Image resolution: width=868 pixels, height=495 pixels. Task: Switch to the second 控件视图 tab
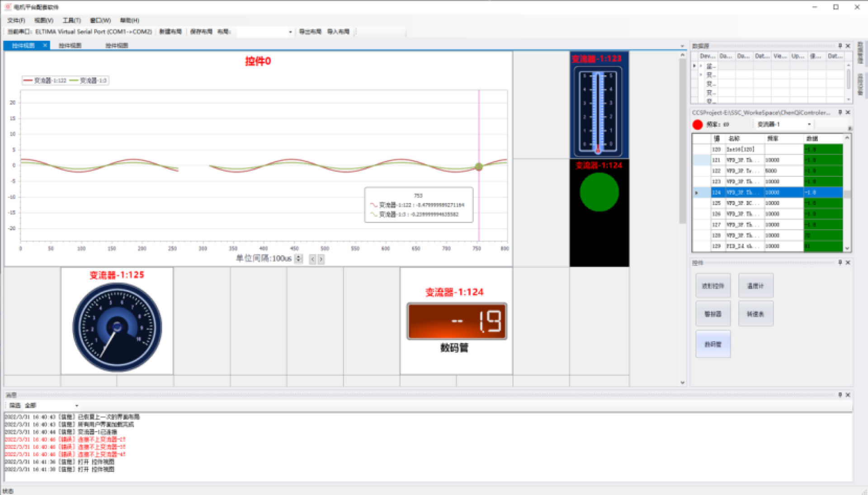pos(70,45)
